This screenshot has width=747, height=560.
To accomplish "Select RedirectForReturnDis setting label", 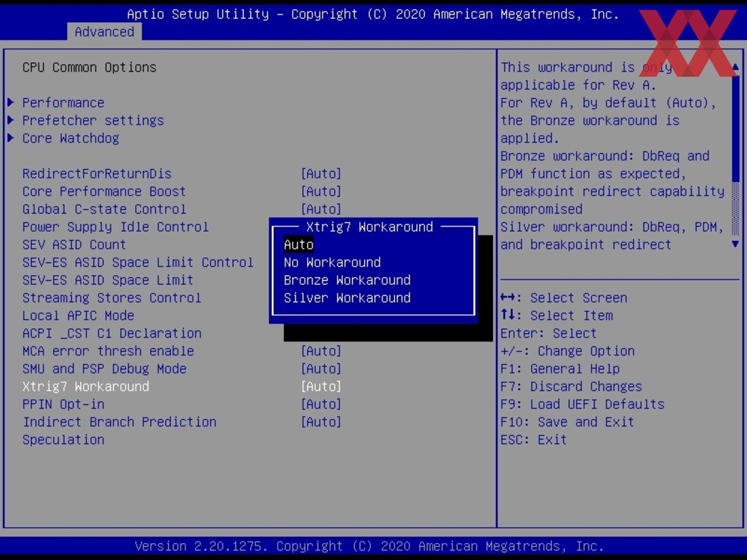I will coord(97,173).
